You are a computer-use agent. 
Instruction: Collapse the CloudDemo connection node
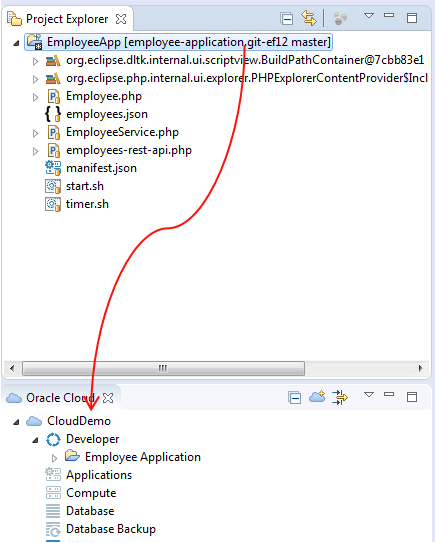click(16, 422)
